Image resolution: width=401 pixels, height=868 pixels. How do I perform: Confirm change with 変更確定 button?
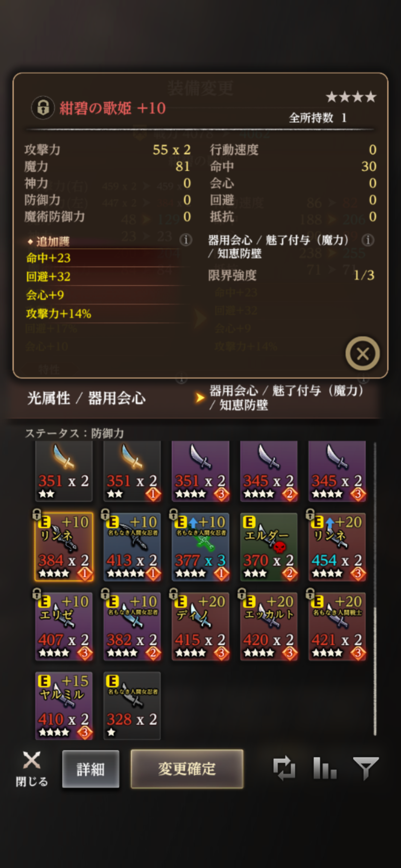187,769
